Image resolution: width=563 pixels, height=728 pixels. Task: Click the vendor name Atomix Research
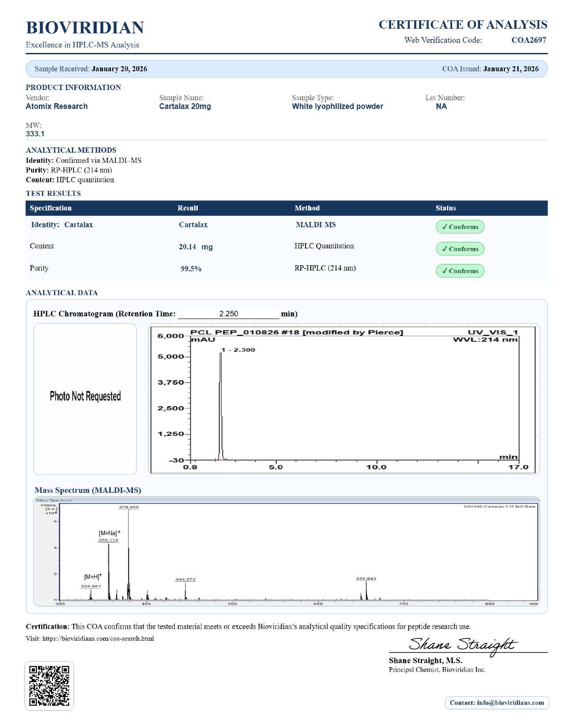click(57, 106)
